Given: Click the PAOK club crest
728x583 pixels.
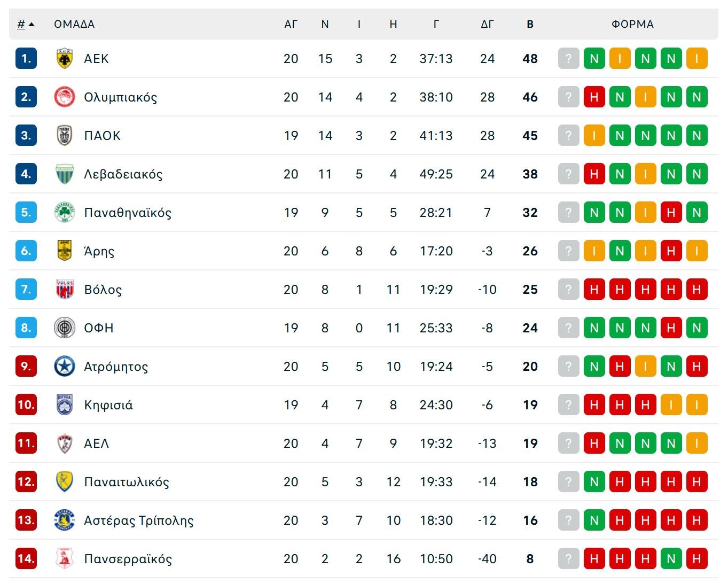Looking at the screenshot, I should [x=65, y=136].
